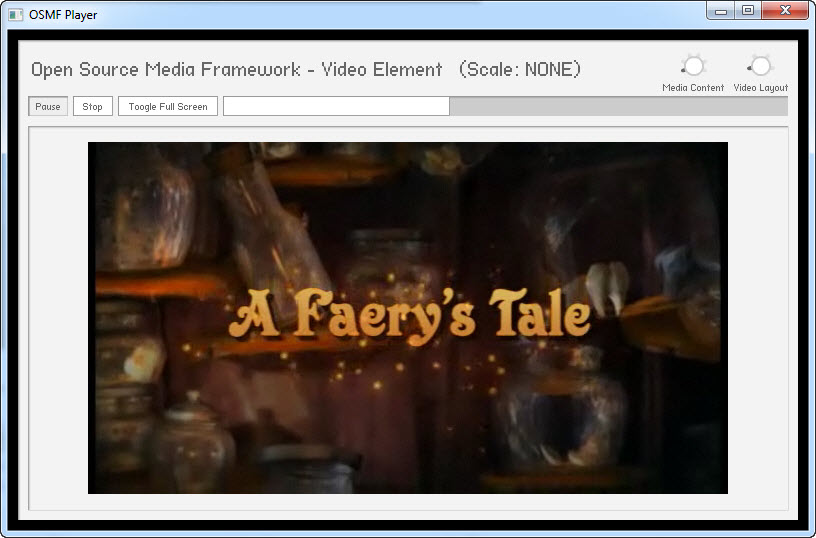Viewport: 816px width, 538px height.
Task: Click the Video Layout label
Action: (760, 88)
